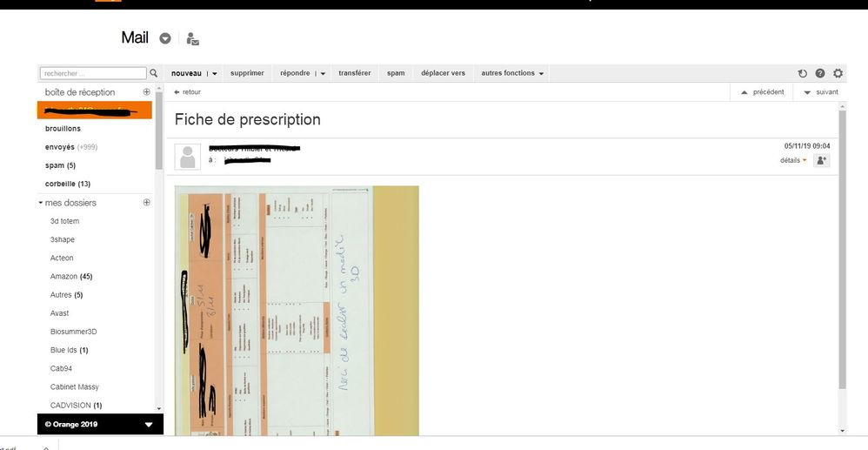Viewport: 868px width, 450px height.
Task: Click the search magnifier icon
Action: (154, 74)
